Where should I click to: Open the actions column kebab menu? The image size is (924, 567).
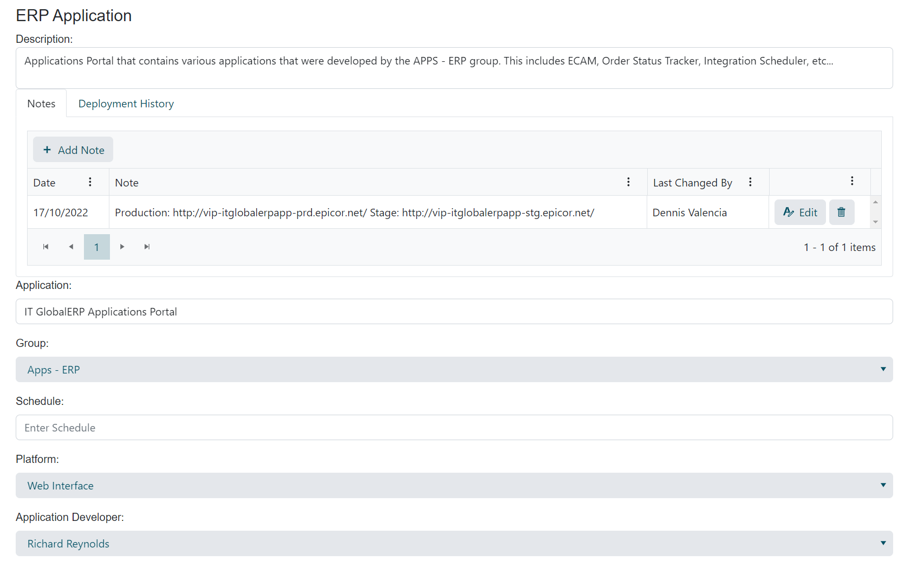852,181
